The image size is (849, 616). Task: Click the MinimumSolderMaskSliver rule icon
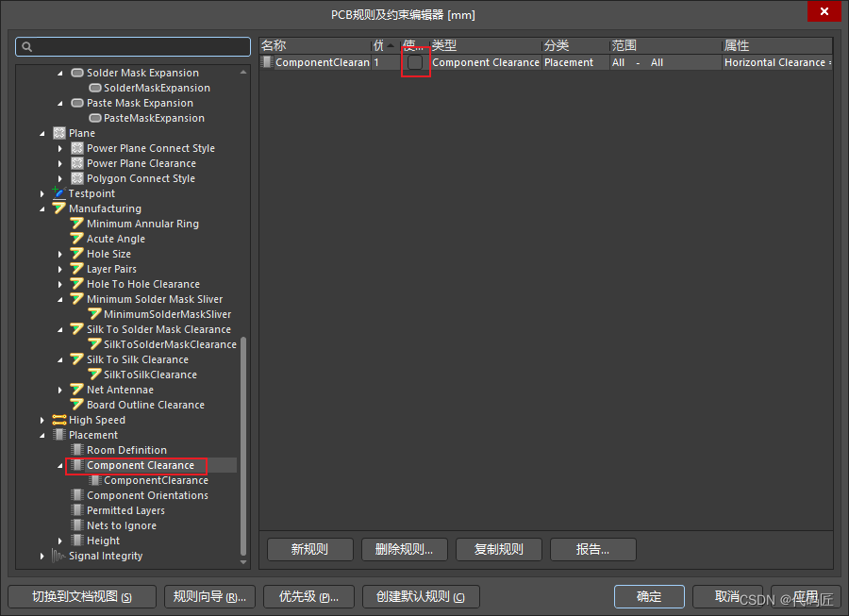[94, 314]
